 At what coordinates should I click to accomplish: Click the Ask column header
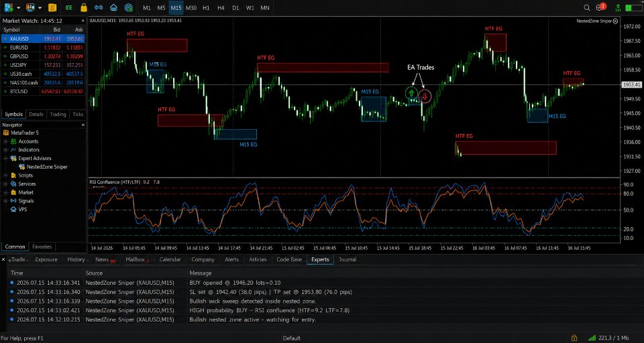point(78,29)
